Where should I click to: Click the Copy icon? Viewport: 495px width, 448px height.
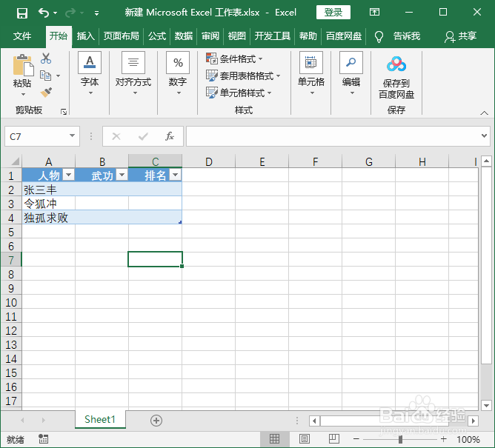point(45,76)
